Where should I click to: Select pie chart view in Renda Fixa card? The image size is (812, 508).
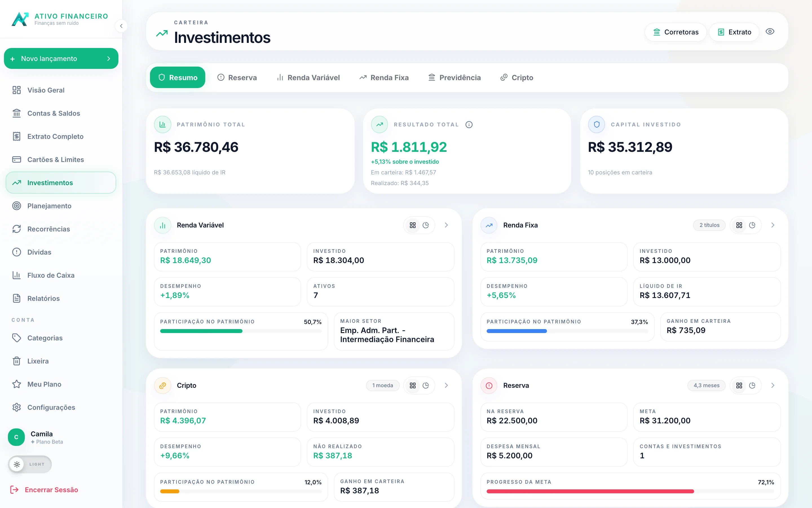pyautogui.click(x=752, y=225)
